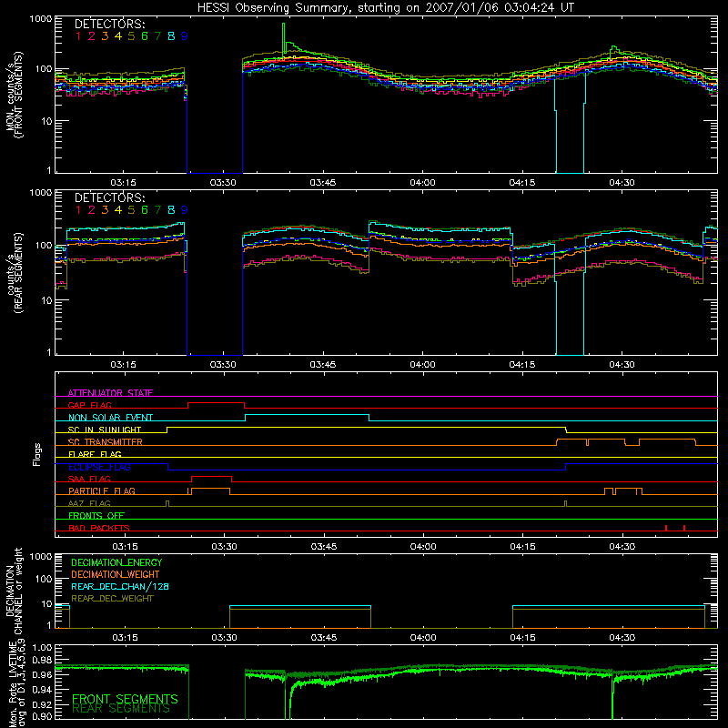Click the HESSI Observing Summary title text
728x728 pixels.
pyautogui.click(x=385, y=8)
